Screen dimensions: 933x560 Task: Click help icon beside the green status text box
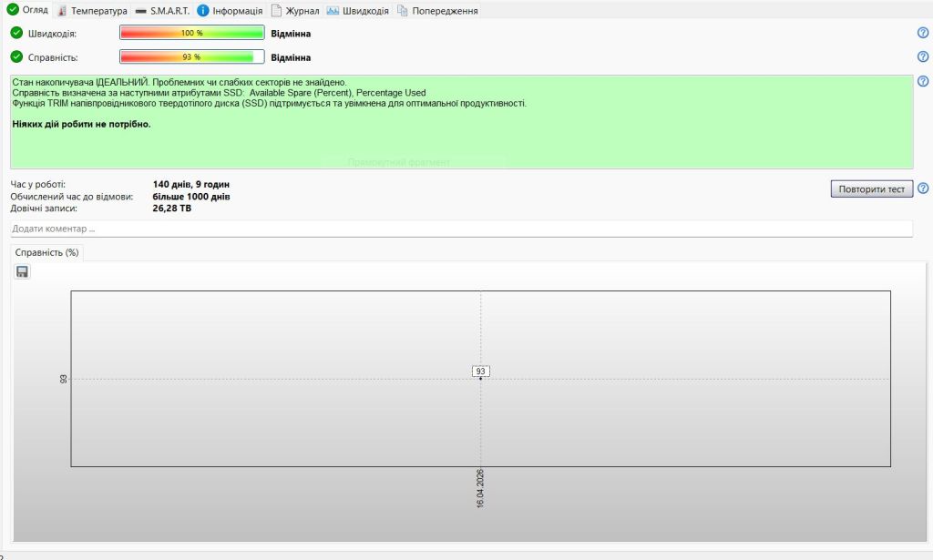point(923,81)
